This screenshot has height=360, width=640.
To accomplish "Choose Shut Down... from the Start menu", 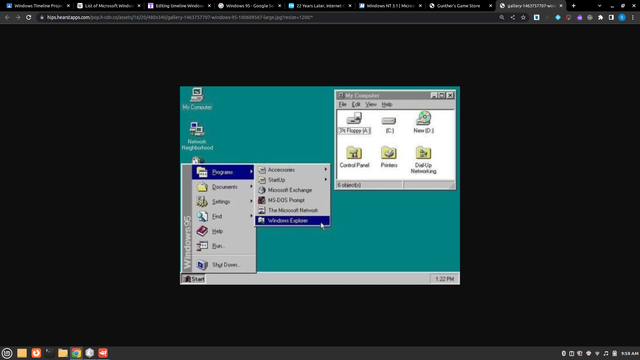I will 224,264.
